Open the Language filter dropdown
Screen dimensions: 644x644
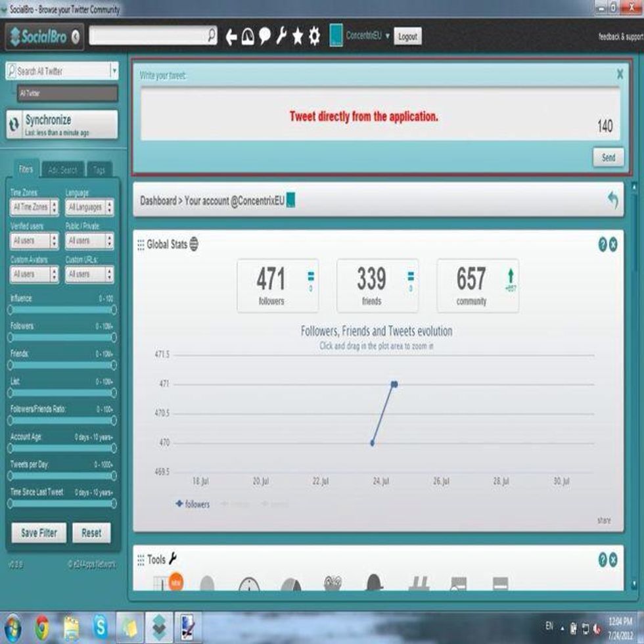(x=89, y=208)
